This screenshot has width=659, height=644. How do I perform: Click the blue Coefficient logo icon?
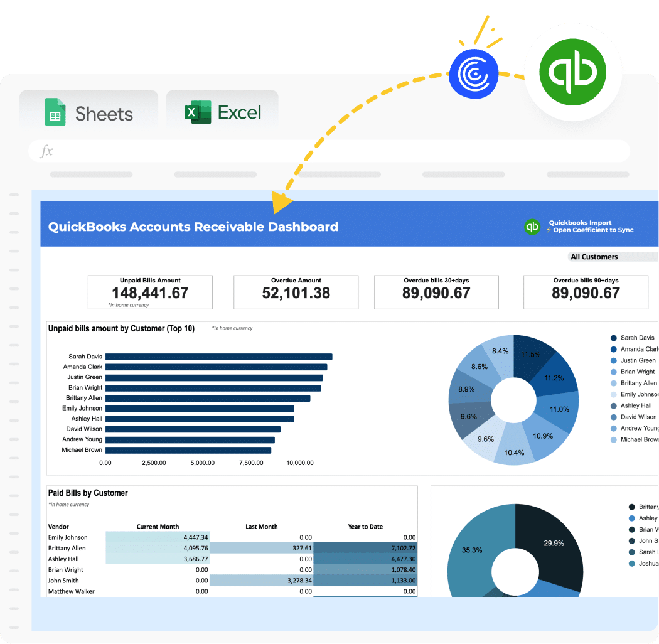474,73
